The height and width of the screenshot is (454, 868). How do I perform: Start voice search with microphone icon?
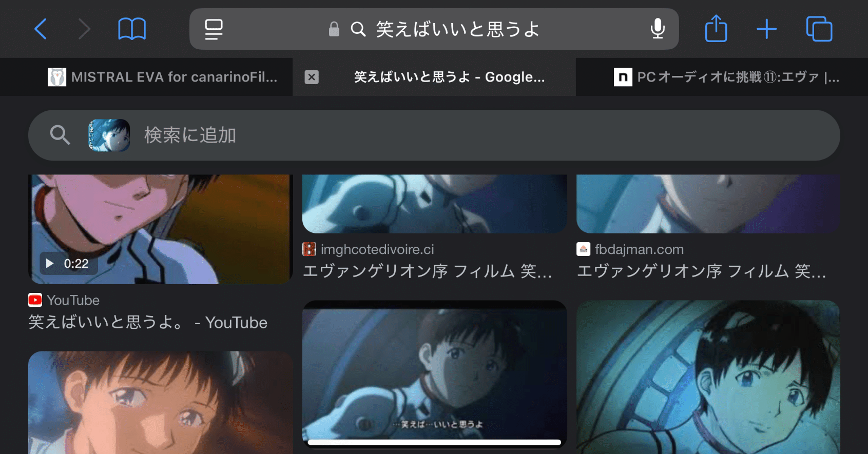pos(658,29)
